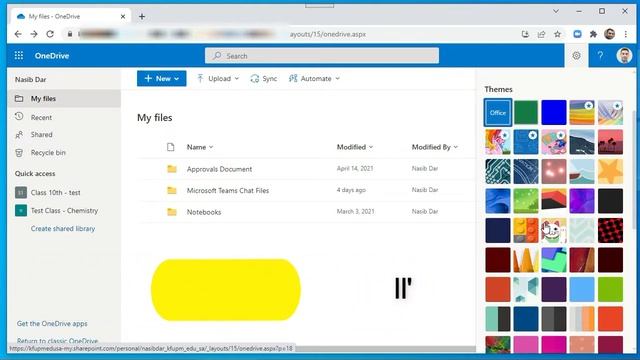Select the solid green theme swatch
This screenshot has width=640, height=360.
(526, 112)
